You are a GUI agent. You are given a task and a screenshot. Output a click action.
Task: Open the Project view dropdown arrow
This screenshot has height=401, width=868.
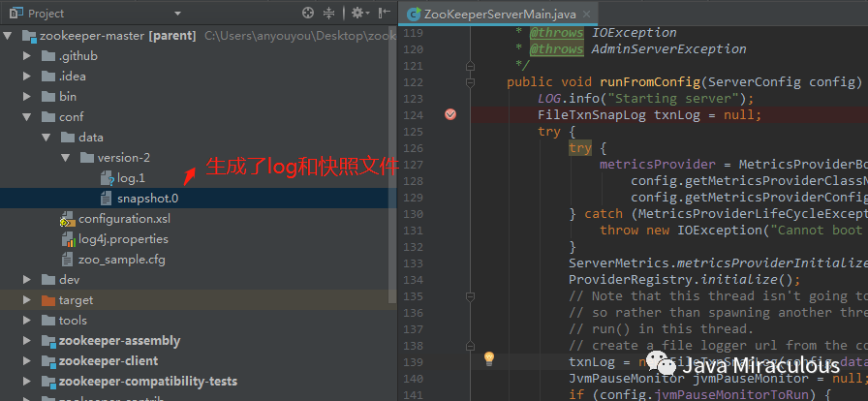click(x=177, y=14)
